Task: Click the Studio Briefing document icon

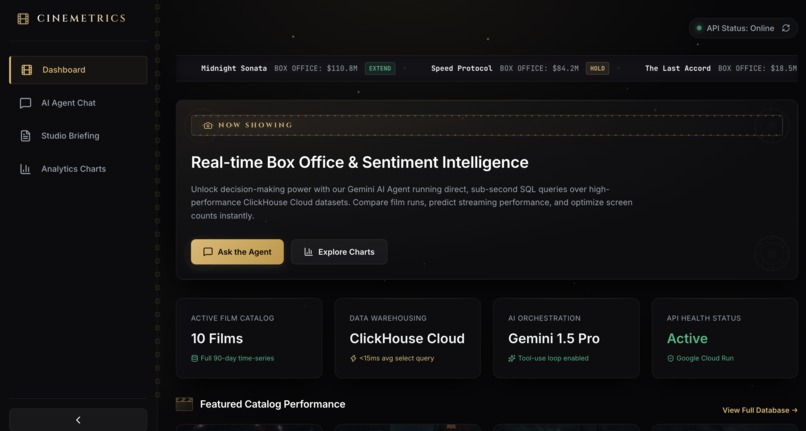Action: click(x=25, y=136)
